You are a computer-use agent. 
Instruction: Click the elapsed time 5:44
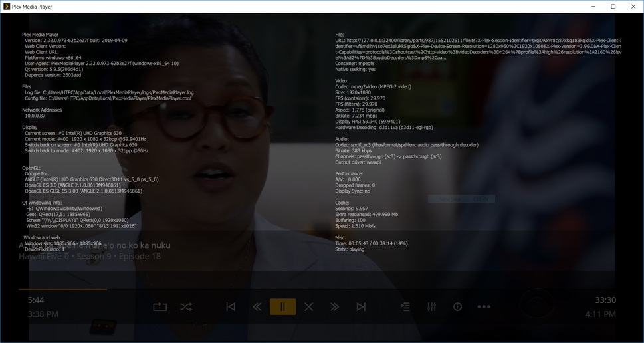36,300
